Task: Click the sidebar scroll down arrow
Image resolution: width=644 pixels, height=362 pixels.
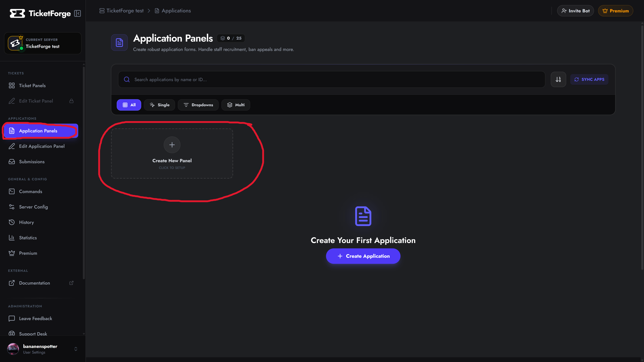Action: pos(84,334)
